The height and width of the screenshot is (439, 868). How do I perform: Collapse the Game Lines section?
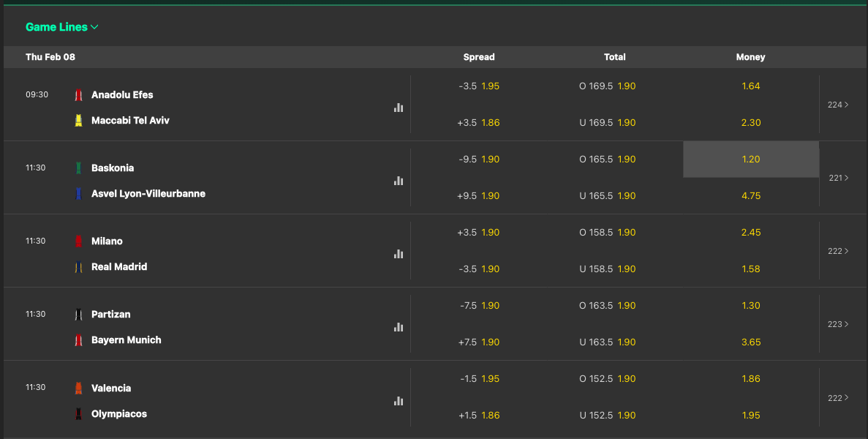[x=62, y=26]
